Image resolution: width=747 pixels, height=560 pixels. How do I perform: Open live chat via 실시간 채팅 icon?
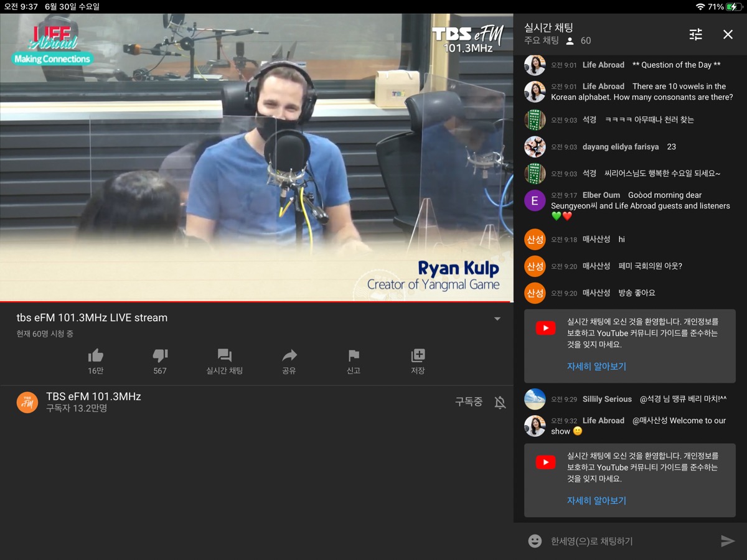tap(224, 355)
